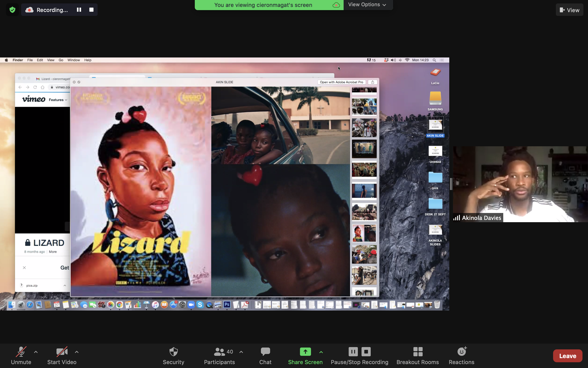Click the green shield encryption icon
Viewport: 588px width, 368px height.
pyautogui.click(x=12, y=10)
